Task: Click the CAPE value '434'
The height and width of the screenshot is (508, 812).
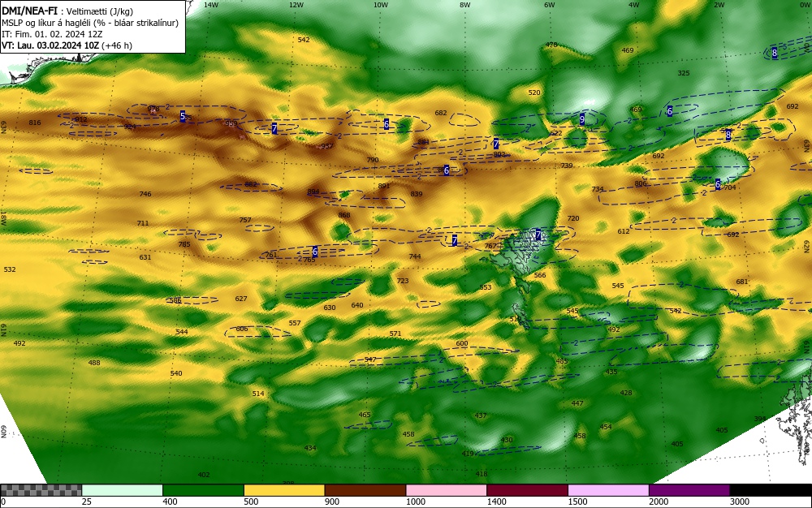Action: pos(310,449)
